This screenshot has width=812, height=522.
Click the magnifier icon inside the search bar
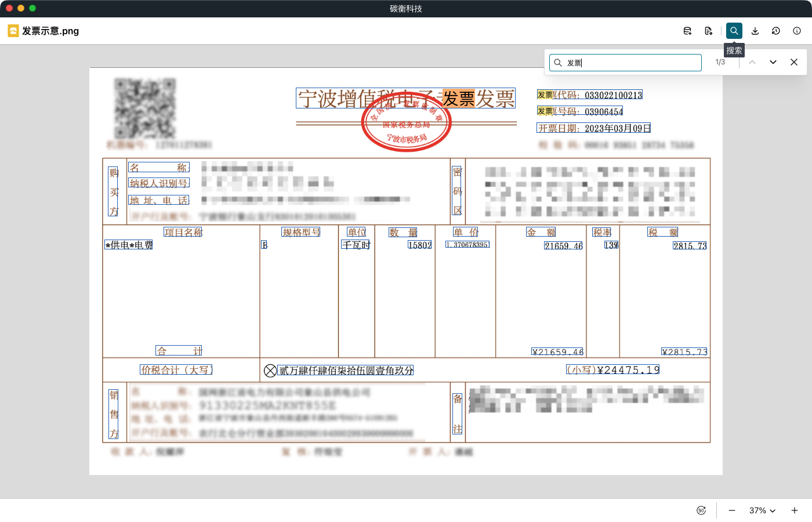click(x=557, y=62)
